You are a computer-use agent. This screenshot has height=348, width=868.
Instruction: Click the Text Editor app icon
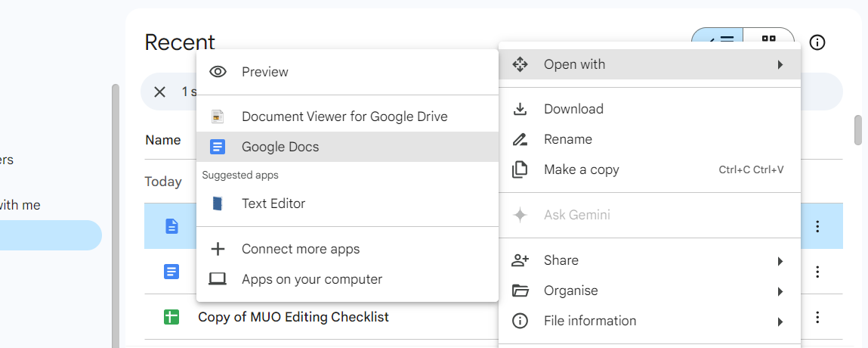click(218, 204)
